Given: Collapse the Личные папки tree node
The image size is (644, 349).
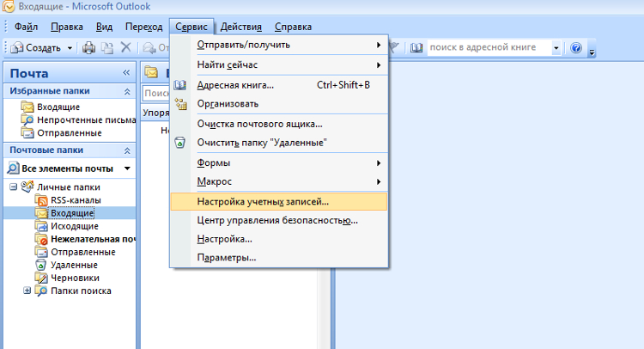Looking at the screenshot, I should tap(13, 187).
